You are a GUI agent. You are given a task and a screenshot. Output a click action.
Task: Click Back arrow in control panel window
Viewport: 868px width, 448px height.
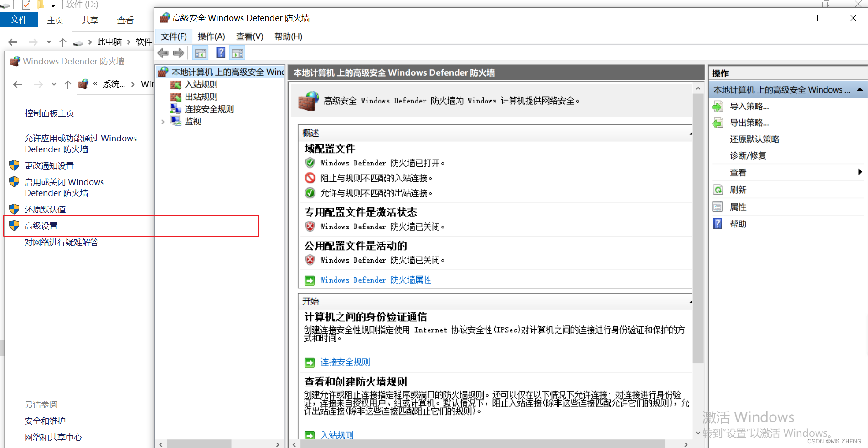click(x=18, y=84)
